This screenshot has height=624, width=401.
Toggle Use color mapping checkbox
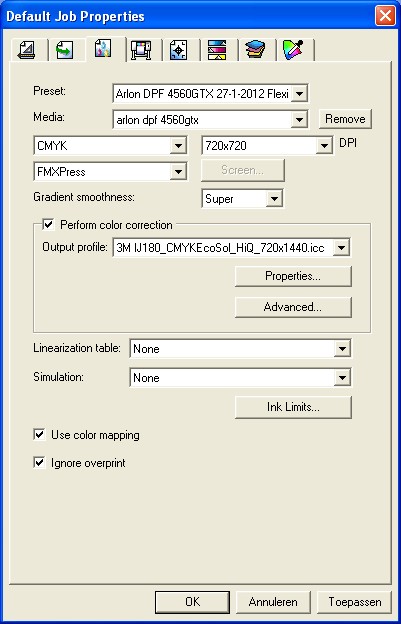pyautogui.click(x=39, y=435)
